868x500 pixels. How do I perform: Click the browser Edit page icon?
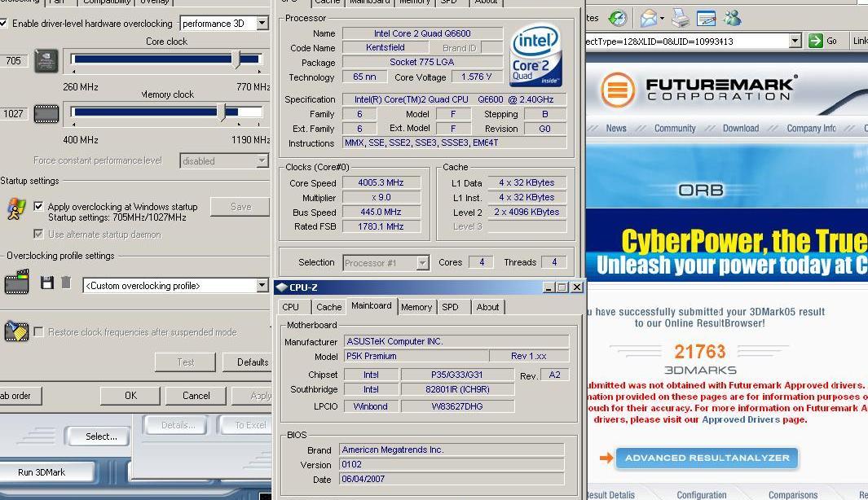click(707, 19)
